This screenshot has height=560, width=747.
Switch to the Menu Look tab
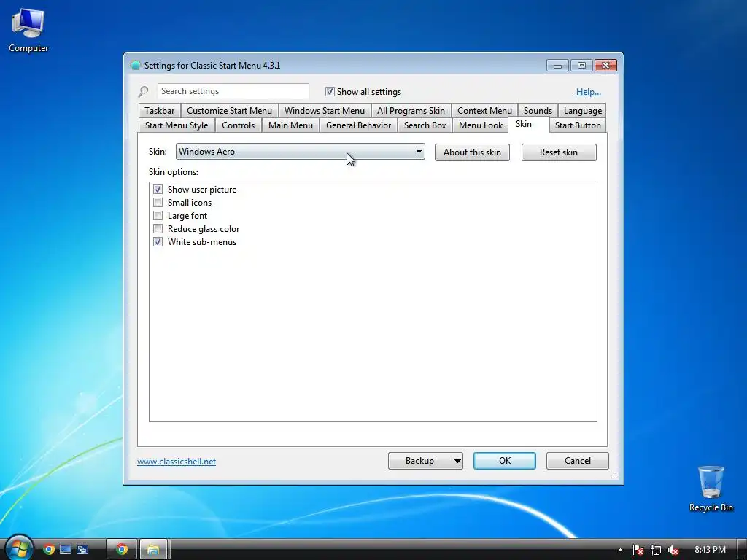tap(480, 125)
